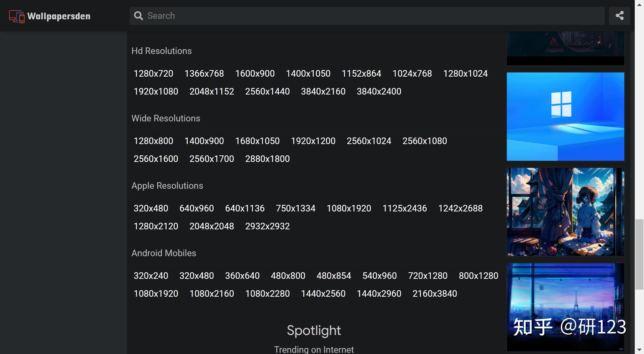644x354 pixels.
Task: Focus the Search input field
Action: point(367,16)
